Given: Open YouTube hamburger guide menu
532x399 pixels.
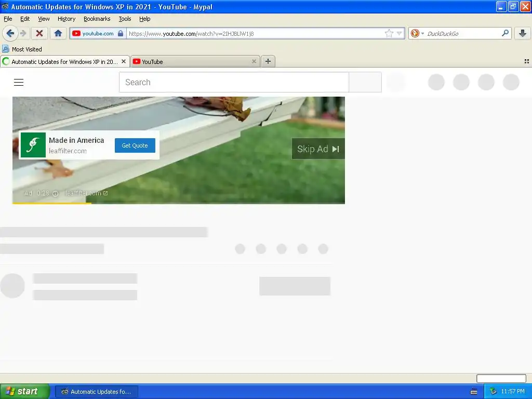Looking at the screenshot, I should coord(19,82).
